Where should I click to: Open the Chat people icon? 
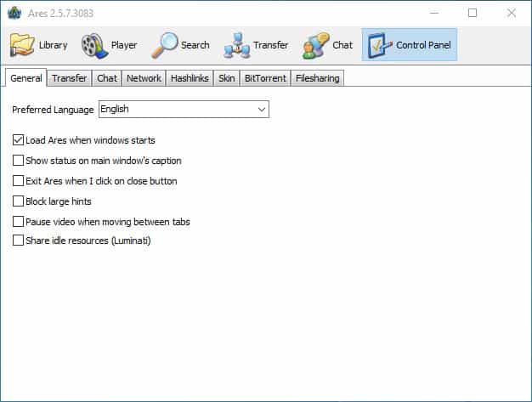tap(315, 45)
